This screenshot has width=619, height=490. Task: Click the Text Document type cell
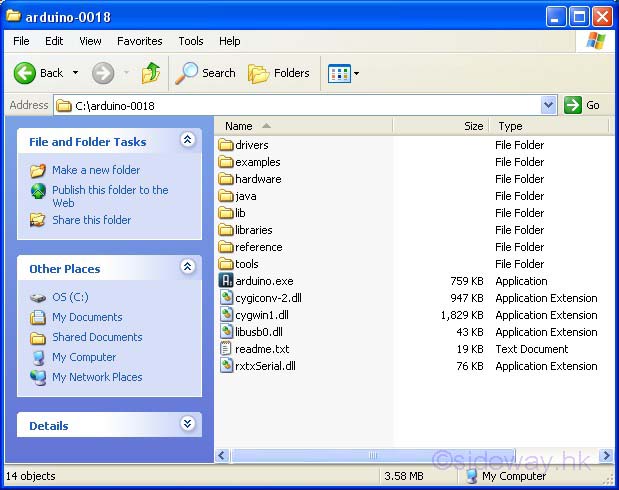(x=531, y=349)
